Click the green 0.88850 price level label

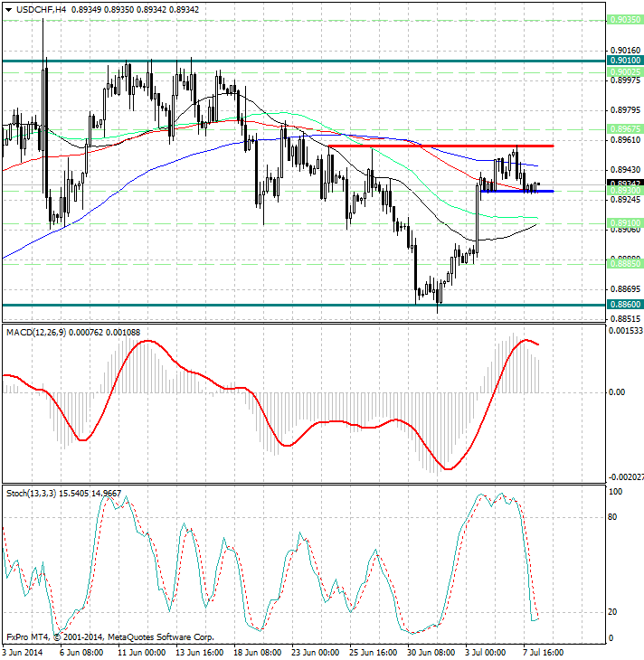[626, 263]
